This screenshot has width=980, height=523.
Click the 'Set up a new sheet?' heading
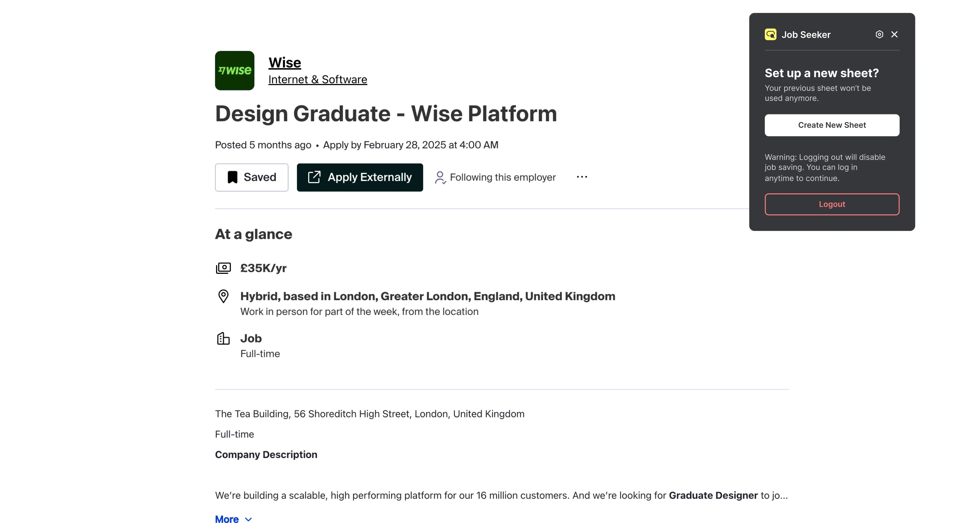coord(822,73)
